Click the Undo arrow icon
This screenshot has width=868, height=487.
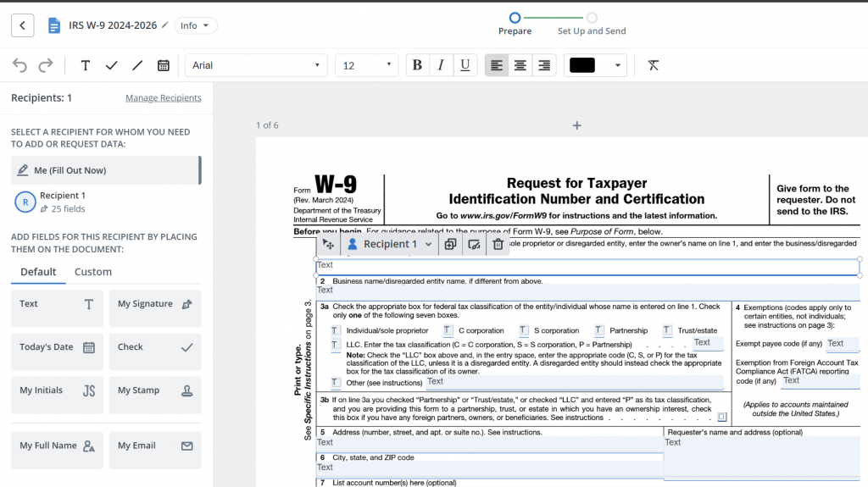(x=19, y=65)
